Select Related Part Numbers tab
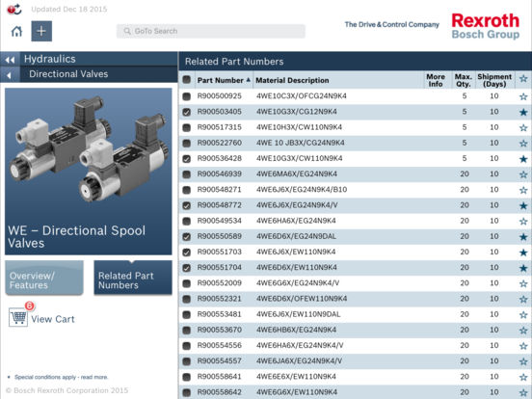This screenshot has width=532, height=399. tap(133, 278)
